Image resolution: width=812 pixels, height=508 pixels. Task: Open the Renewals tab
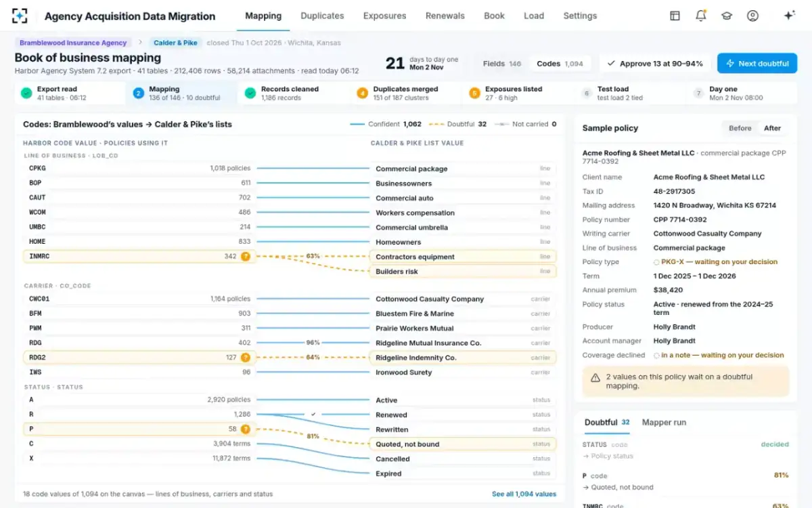coord(445,16)
